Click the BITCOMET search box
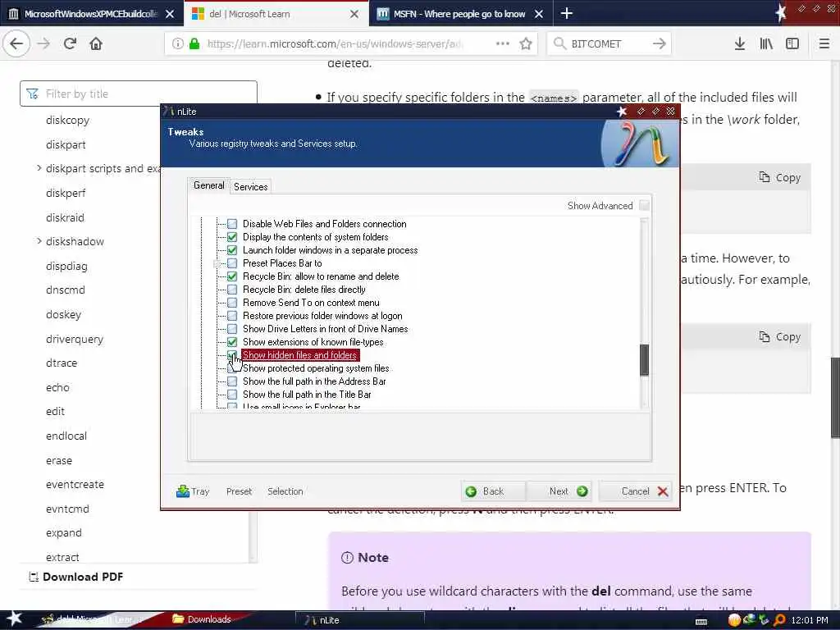Viewport: 840px width, 630px height. (x=609, y=43)
